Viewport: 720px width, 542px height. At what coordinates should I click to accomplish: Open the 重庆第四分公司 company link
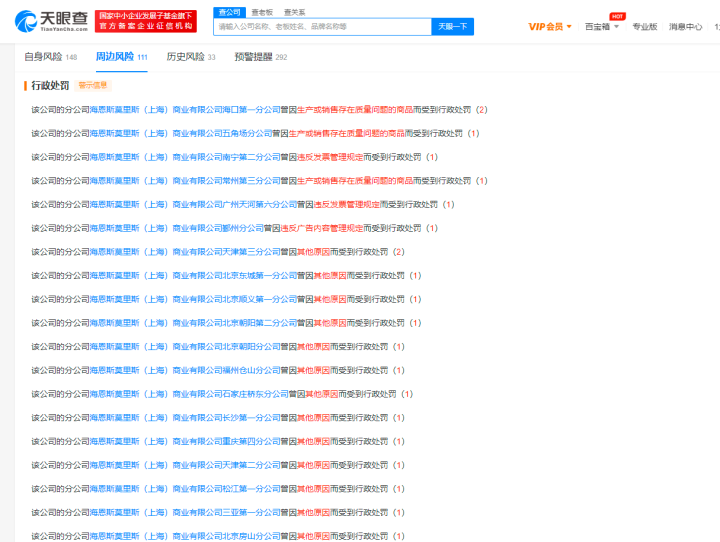[x=185, y=441]
